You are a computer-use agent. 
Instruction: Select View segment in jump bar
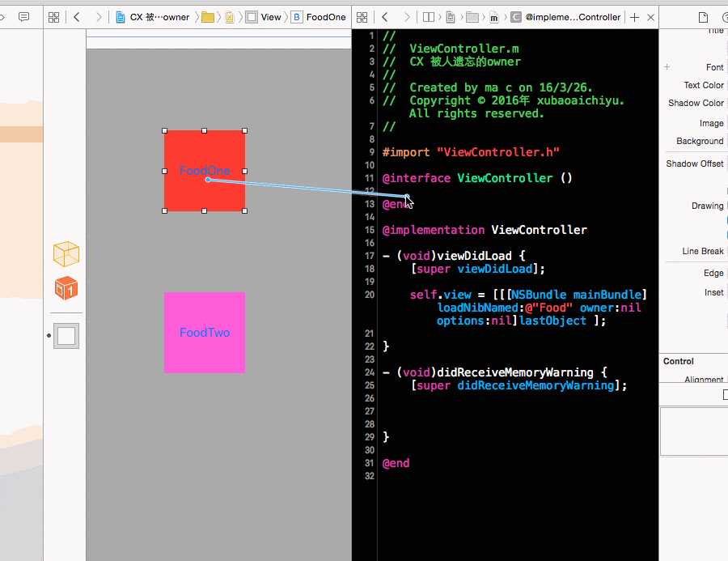click(x=263, y=17)
